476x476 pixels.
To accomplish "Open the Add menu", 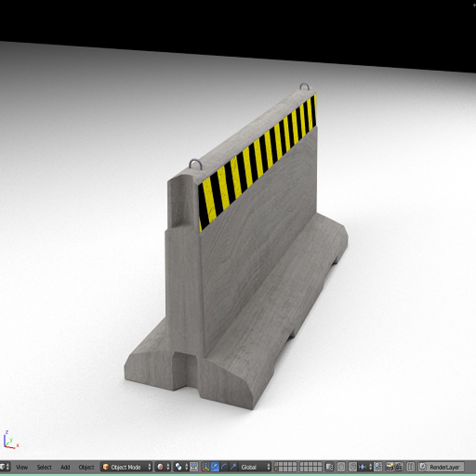I will (x=65, y=467).
